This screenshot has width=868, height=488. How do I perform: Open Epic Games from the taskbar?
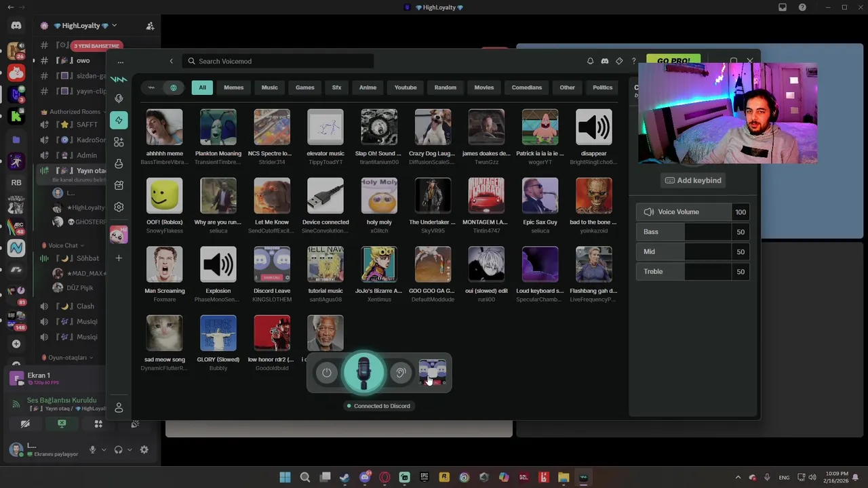pyautogui.click(x=425, y=477)
